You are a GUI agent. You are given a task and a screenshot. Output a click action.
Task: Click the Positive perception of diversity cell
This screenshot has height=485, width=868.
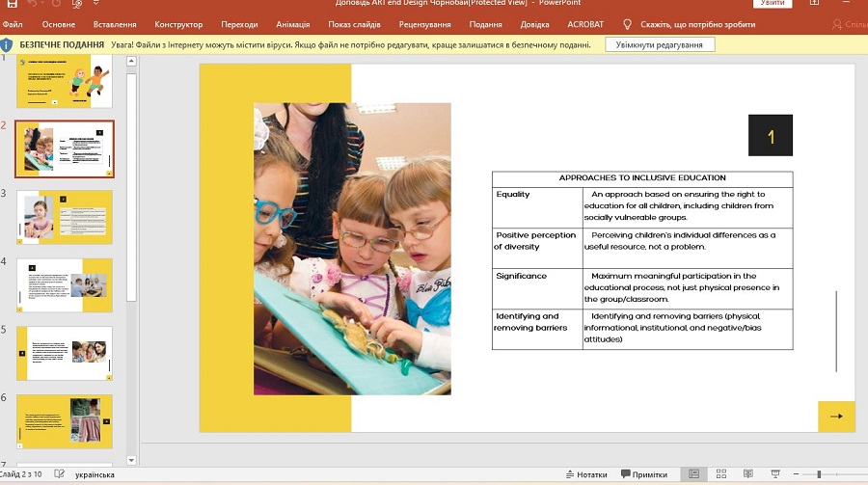537,248
